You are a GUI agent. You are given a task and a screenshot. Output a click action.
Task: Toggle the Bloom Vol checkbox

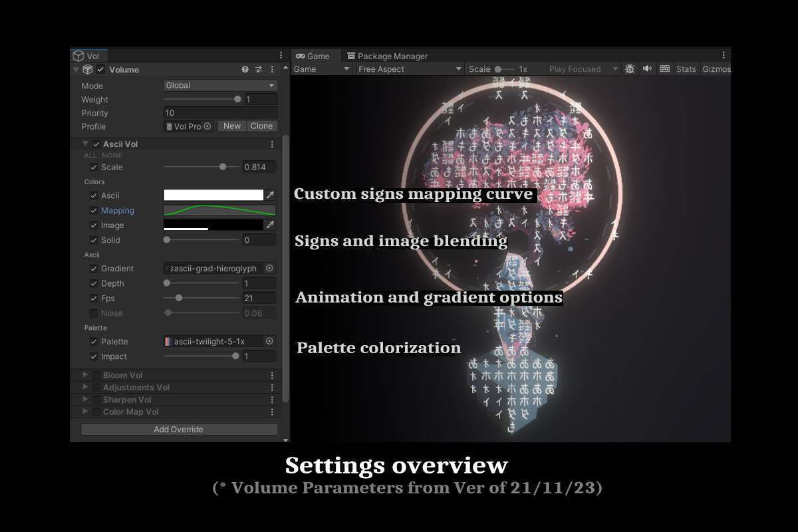pos(96,375)
